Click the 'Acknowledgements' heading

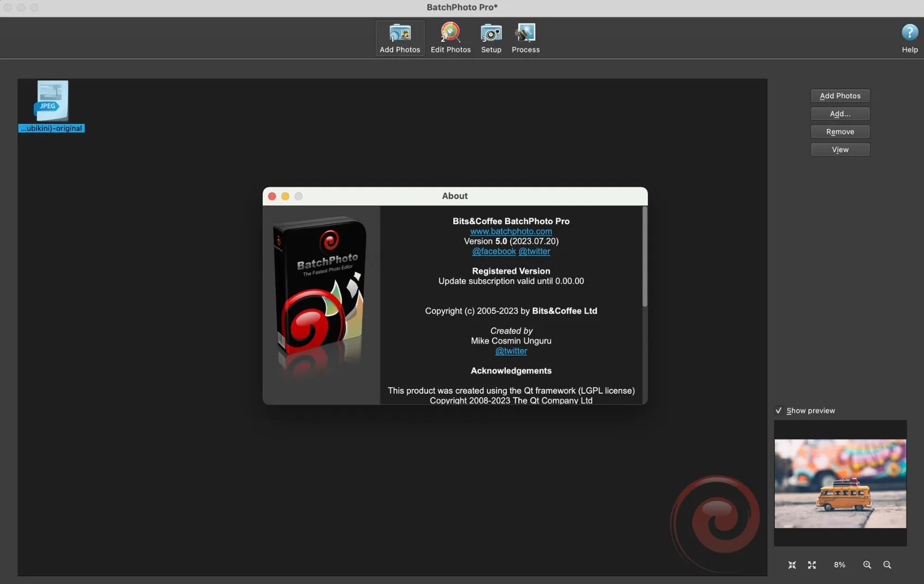pyautogui.click(x=511, y=371)
